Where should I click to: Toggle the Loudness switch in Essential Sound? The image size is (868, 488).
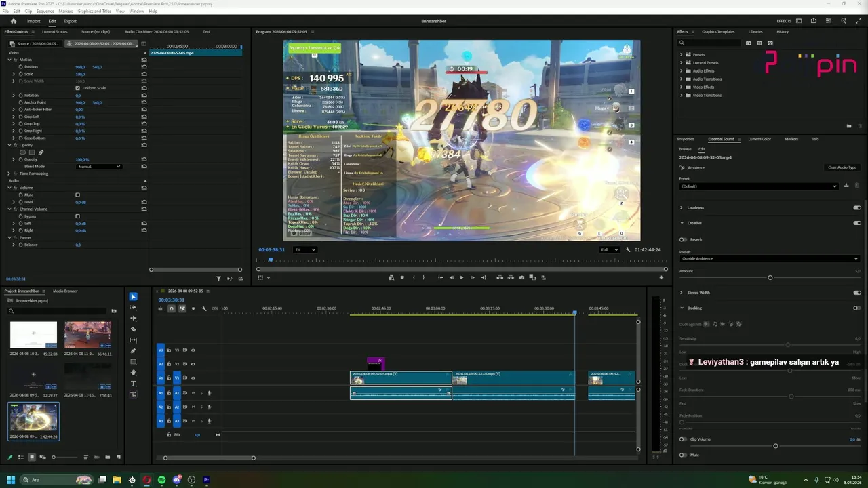point(857,207)
